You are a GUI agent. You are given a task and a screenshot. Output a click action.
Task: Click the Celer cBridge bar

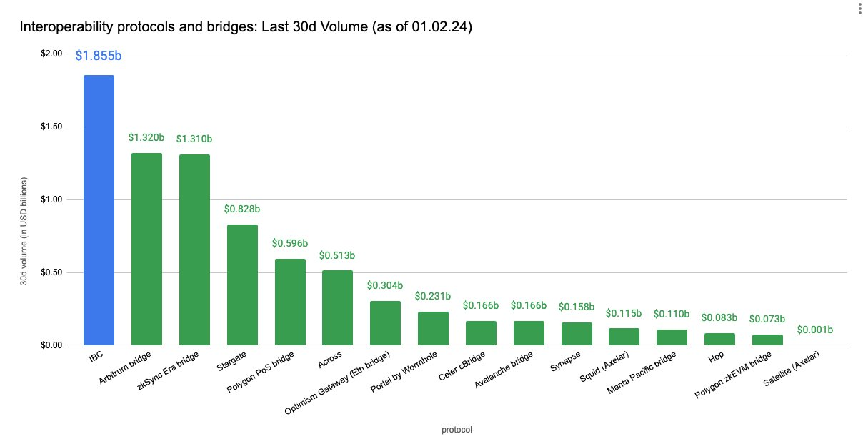click(481, 333)
